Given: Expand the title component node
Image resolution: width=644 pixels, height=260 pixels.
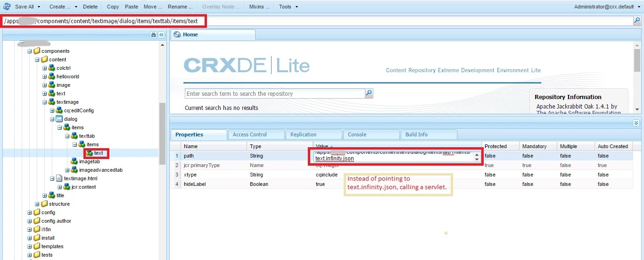Looking at the screenshot, I should point(45,195).
